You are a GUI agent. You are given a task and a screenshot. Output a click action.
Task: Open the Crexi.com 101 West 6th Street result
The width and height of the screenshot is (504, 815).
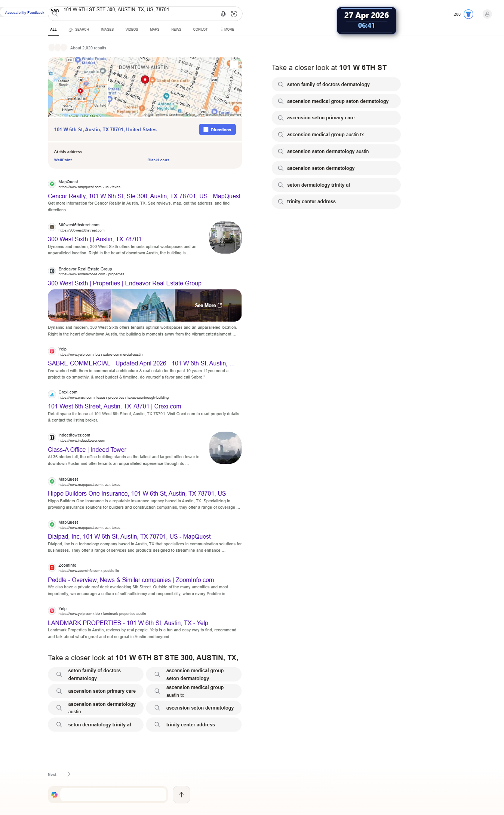click(114, 406)
